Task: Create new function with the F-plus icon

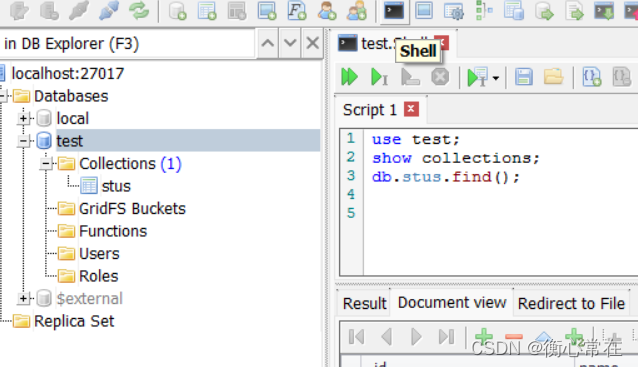Action: 297,11
